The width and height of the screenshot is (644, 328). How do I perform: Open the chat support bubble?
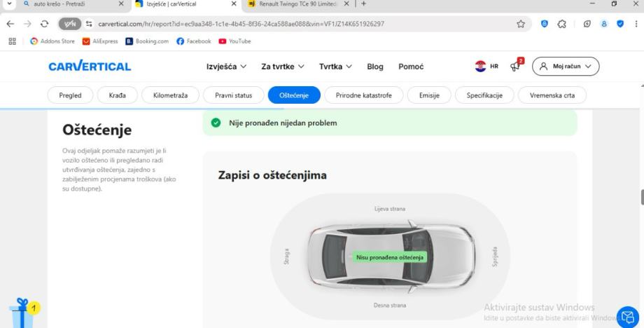pyautogui.click(x=625, y=315)
